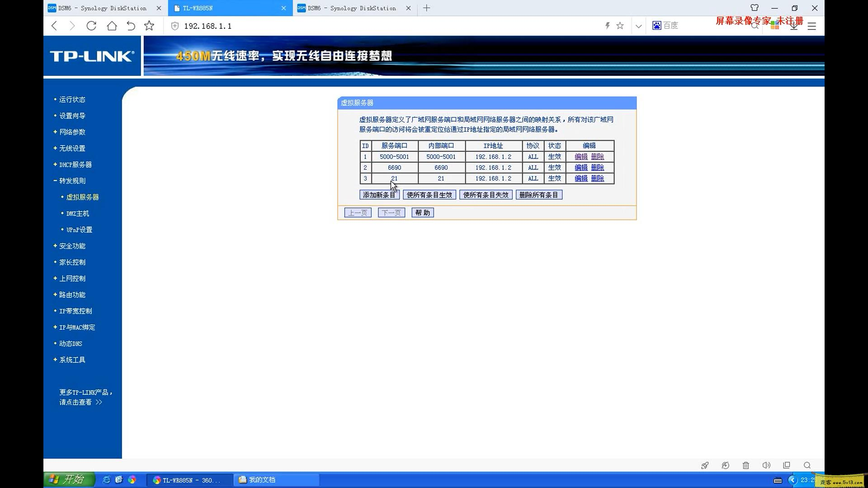
Task: Click the browser back arrow
Action: [54, 26]
